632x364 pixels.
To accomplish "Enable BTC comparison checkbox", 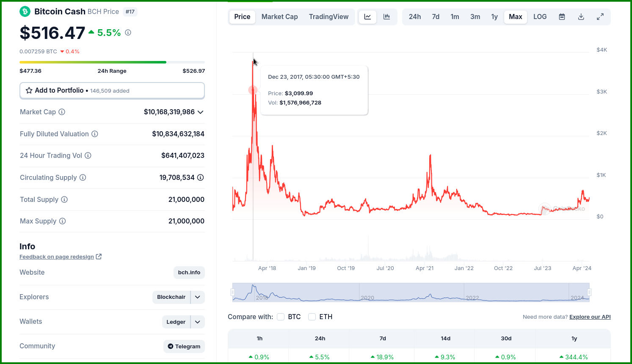I will pos(281,317).
